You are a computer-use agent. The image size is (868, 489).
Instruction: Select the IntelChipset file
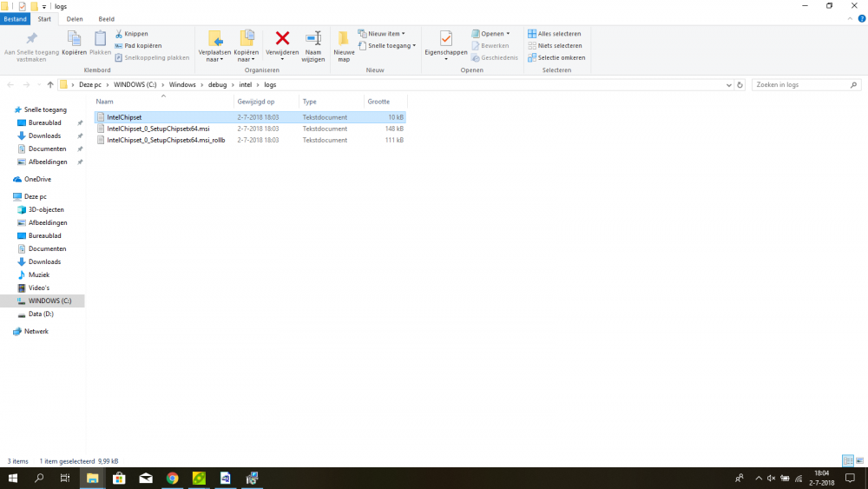pos(250,117)
